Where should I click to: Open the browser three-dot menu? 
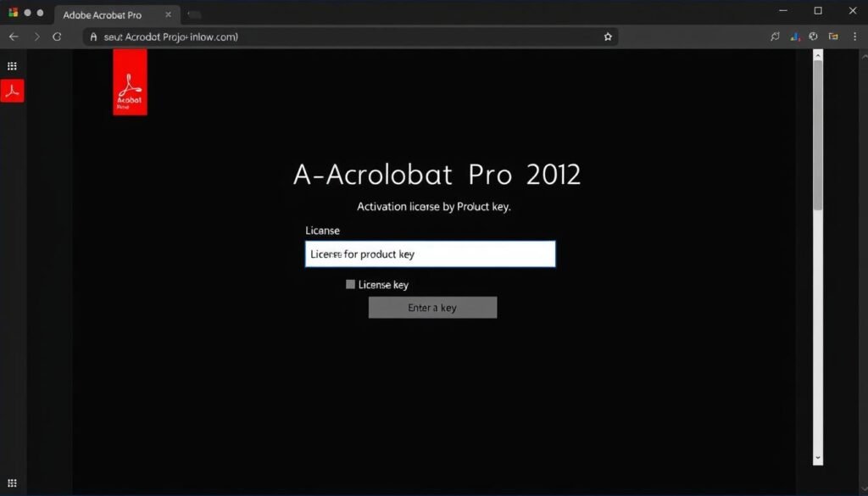tap(854, 36)
